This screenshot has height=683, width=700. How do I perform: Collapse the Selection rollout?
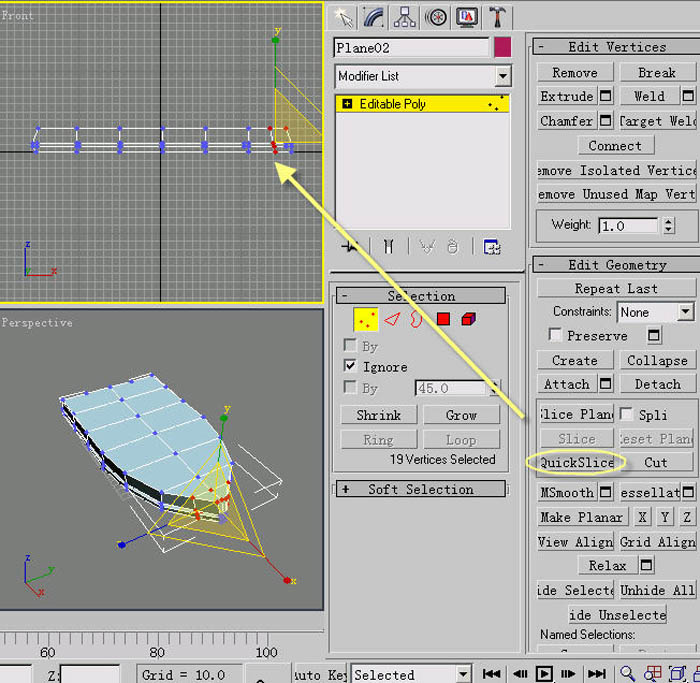(x=421, y=296)
